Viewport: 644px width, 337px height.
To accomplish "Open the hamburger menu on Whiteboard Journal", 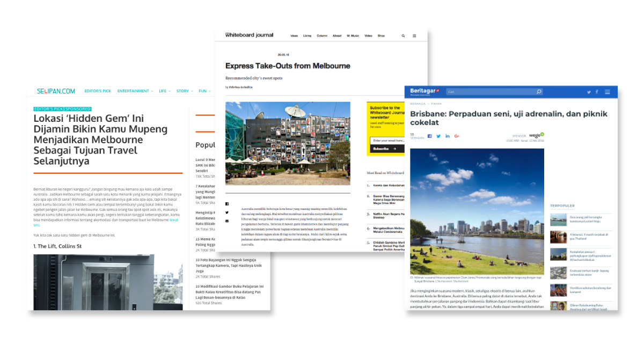I will pos(414,36).
